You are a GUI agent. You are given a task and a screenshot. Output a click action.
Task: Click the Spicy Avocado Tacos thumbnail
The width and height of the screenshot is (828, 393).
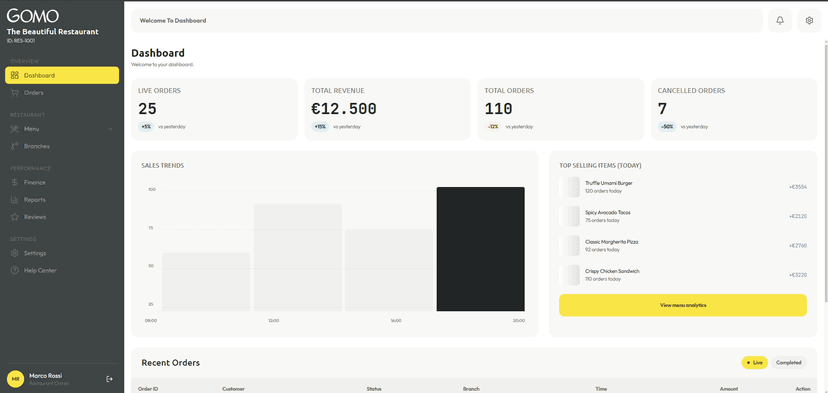pos(569,217)
